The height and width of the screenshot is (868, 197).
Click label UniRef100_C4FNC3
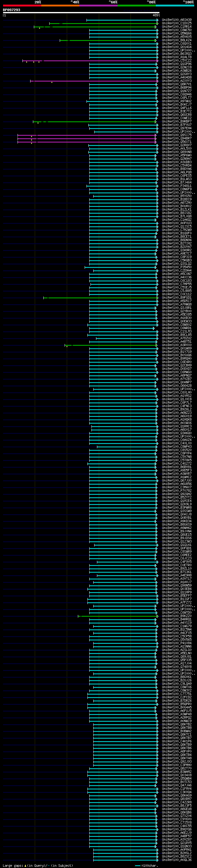(x=176, y=406)
